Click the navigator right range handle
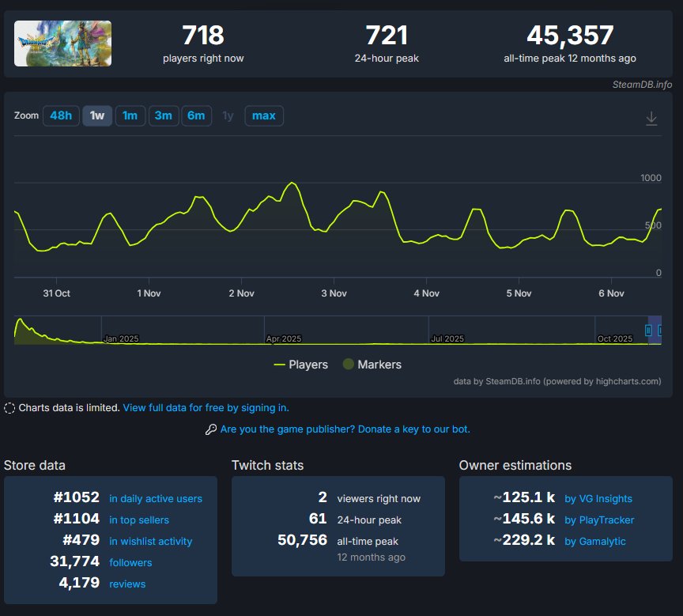The width and height of the screenshot is (683, 616). [x=660, y=331]
